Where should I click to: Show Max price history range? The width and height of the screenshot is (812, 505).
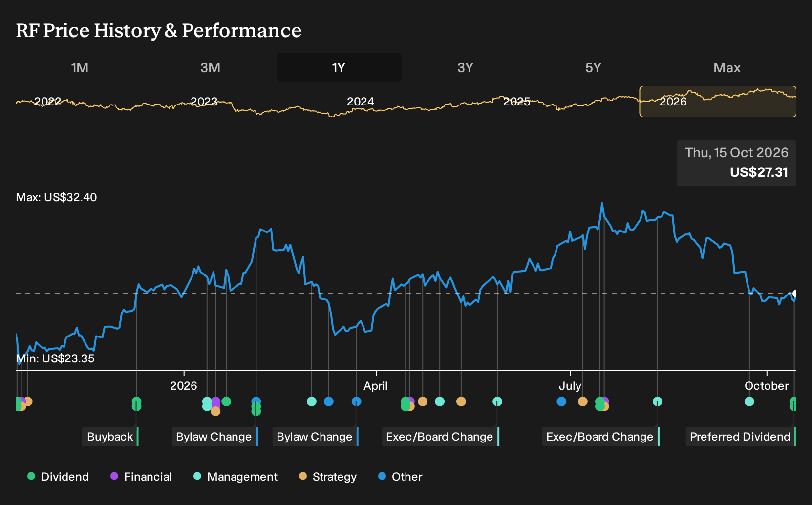(727, 67)
